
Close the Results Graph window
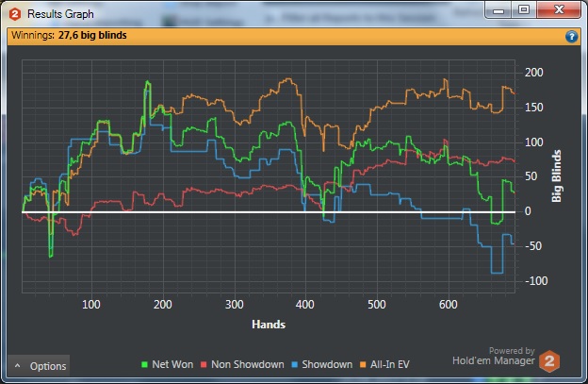559,9
